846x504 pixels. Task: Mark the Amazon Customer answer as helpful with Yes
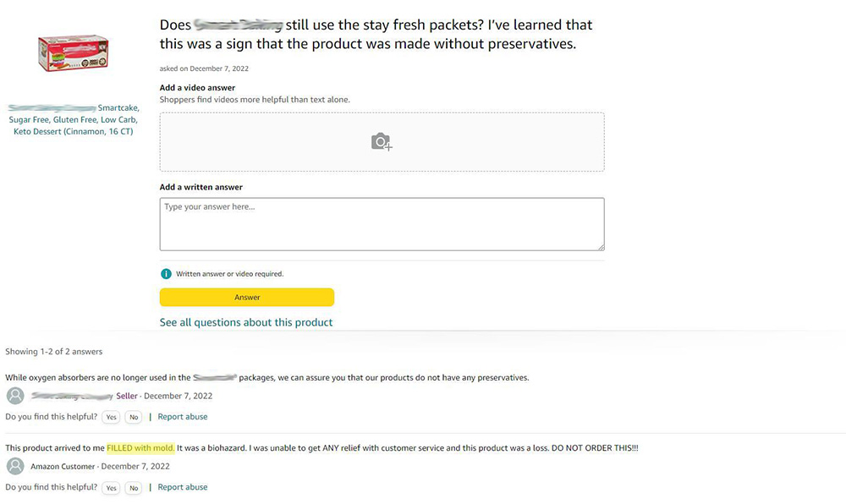click(x=111, y=488)
